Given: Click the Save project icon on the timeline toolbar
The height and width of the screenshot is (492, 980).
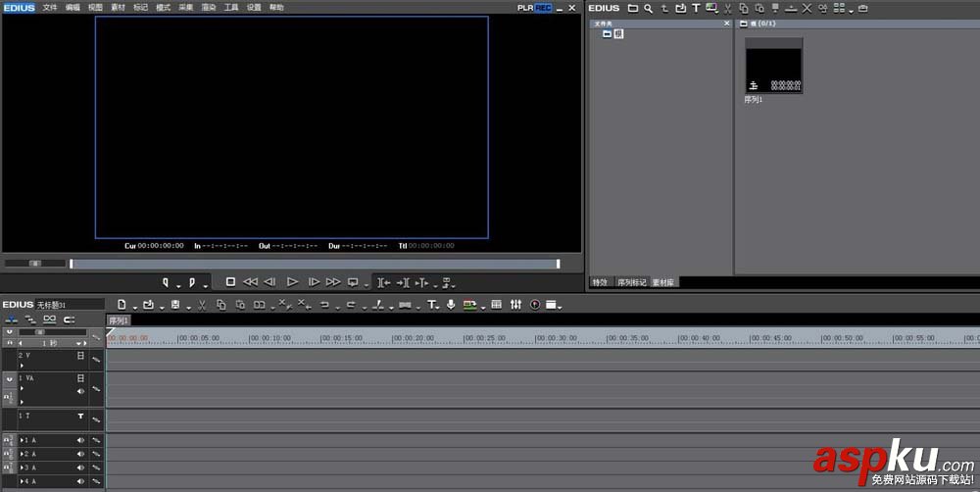Looking at the screenshot, I should point(175,305).
